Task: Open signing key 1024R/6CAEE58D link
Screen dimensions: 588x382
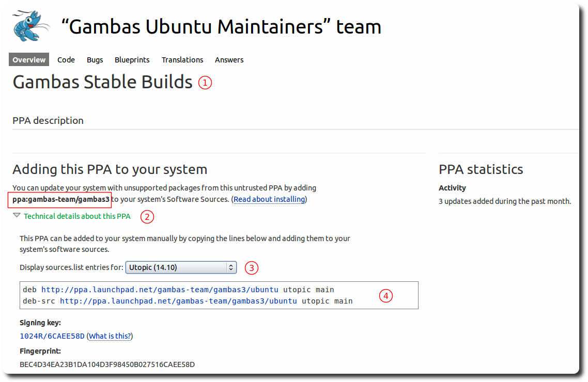Action: pos(52,336)
